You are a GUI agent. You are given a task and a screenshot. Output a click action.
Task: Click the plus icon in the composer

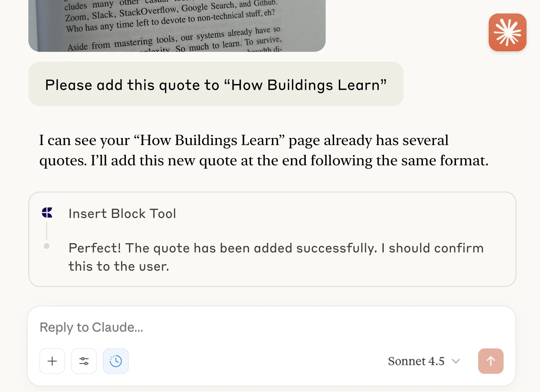pos(52,361)
